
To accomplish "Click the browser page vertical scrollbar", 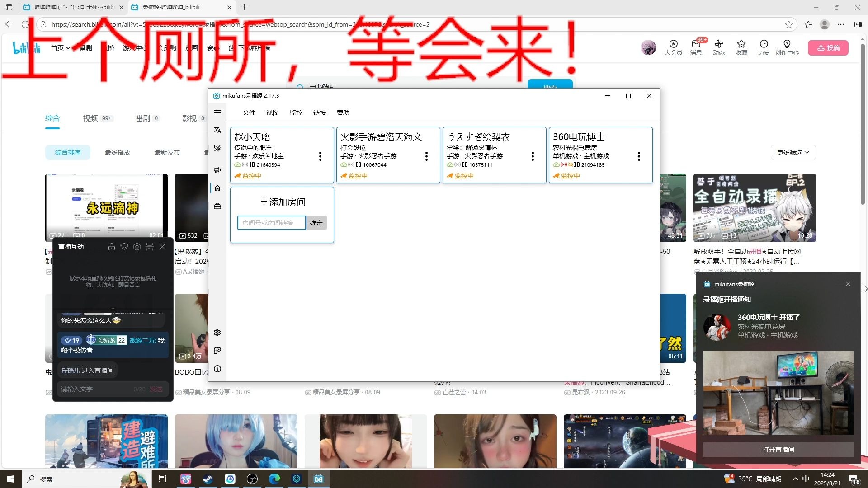I will coord(863,124).
